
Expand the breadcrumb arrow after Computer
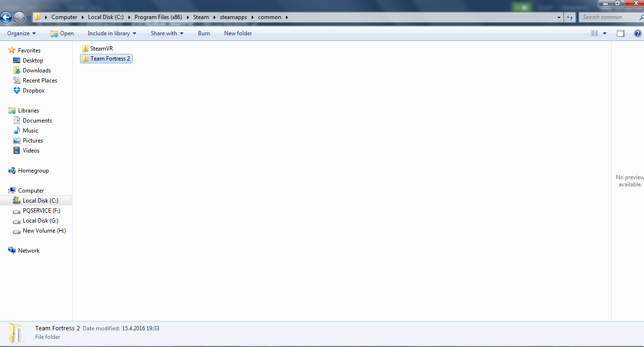point(82,17)
